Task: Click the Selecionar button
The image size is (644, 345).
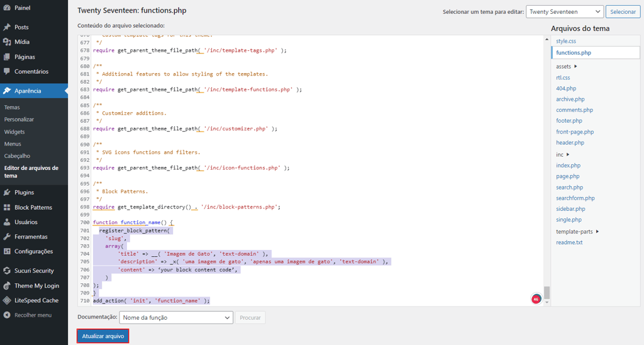Action: (x=623, y=11)
